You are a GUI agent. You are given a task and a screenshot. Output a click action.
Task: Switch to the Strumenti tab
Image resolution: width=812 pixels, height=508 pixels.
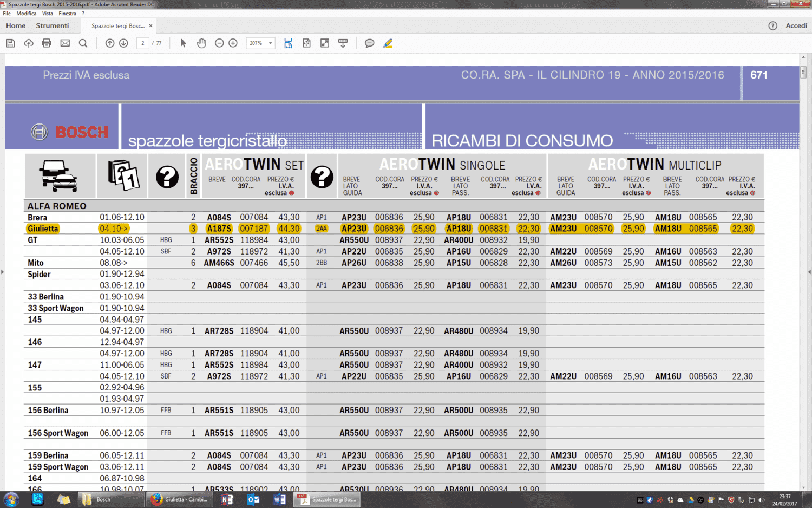[x=53, y=26]
